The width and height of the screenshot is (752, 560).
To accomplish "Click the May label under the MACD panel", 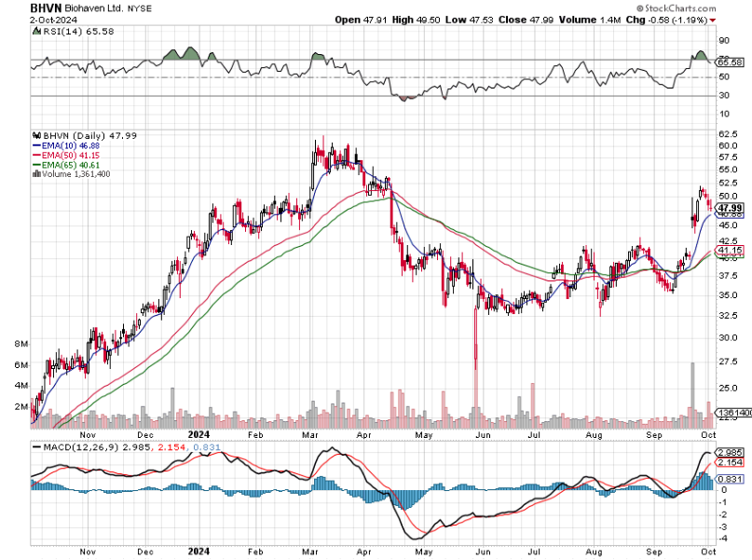I will coord(423,552).
